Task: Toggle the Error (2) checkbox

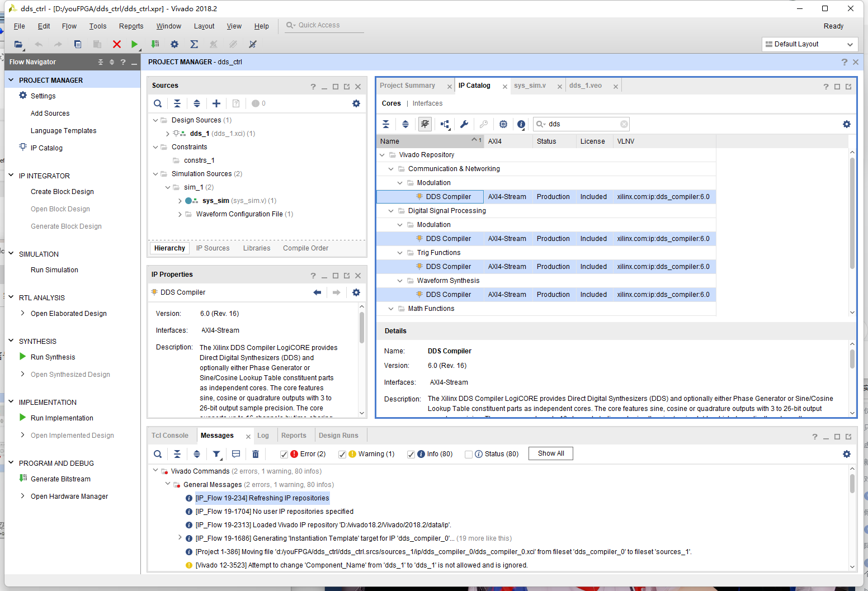Action: pos(284,455)
